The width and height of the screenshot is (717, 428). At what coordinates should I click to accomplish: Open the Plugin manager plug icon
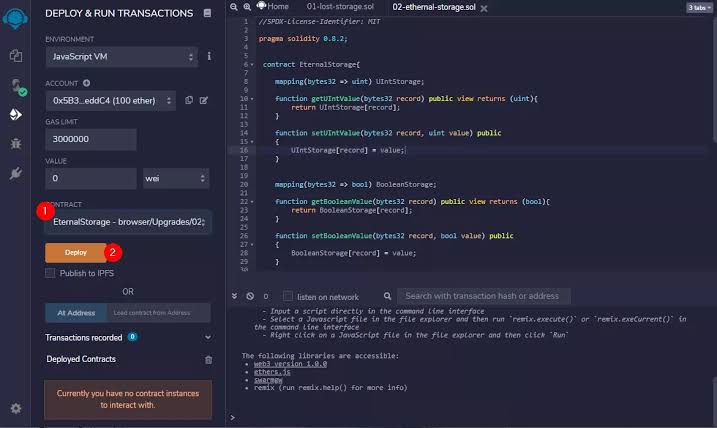tap(16, 173)
